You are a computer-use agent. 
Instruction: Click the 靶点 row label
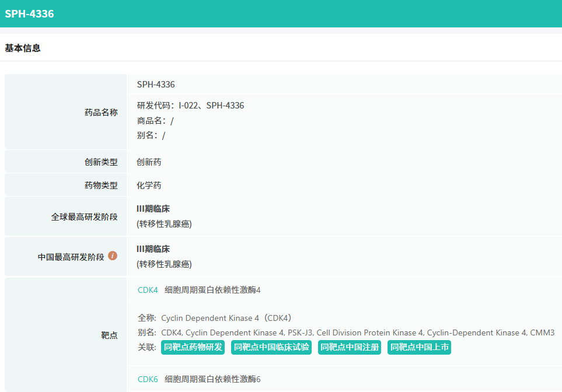(x=109, y=335)
